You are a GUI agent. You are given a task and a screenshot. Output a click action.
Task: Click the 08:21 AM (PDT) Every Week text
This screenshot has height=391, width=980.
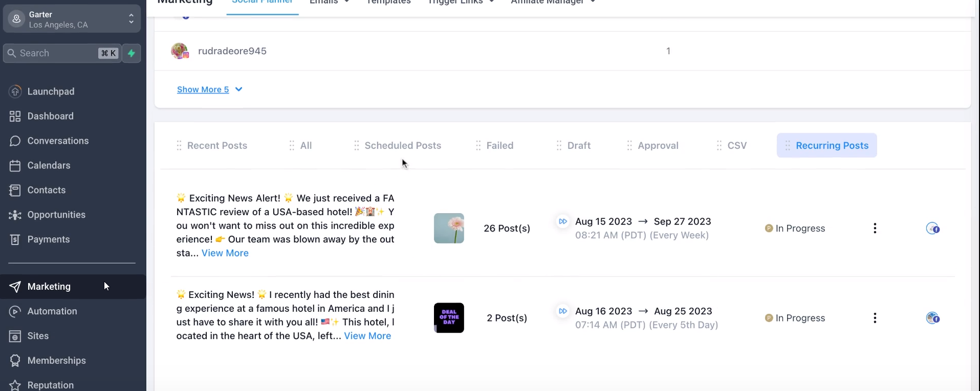pyautogui.click(x=642, y=235)
